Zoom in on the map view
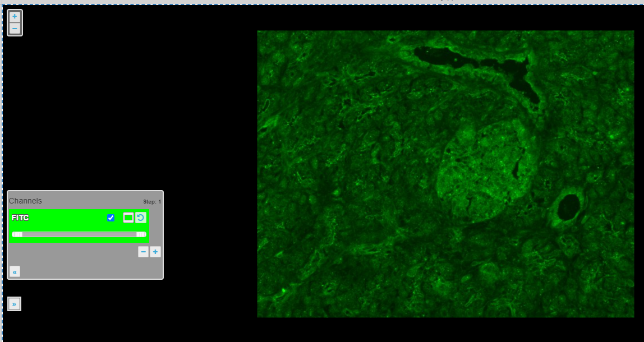Screen dimensions: 644x342 (x=15, y=17)
